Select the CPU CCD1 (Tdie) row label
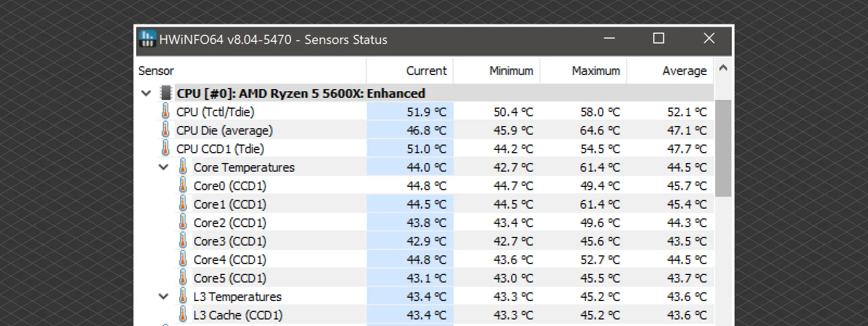 pos(220,149)
